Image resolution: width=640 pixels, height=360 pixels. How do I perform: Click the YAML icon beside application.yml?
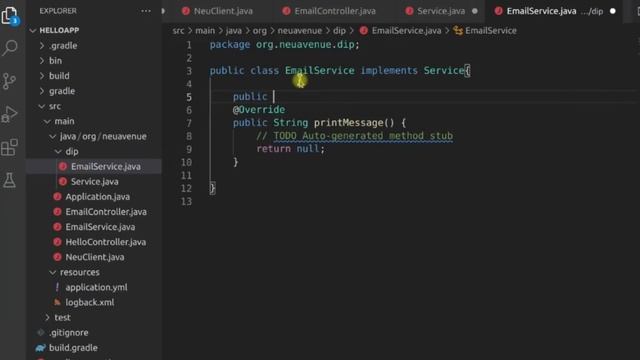tap(57, 287)
